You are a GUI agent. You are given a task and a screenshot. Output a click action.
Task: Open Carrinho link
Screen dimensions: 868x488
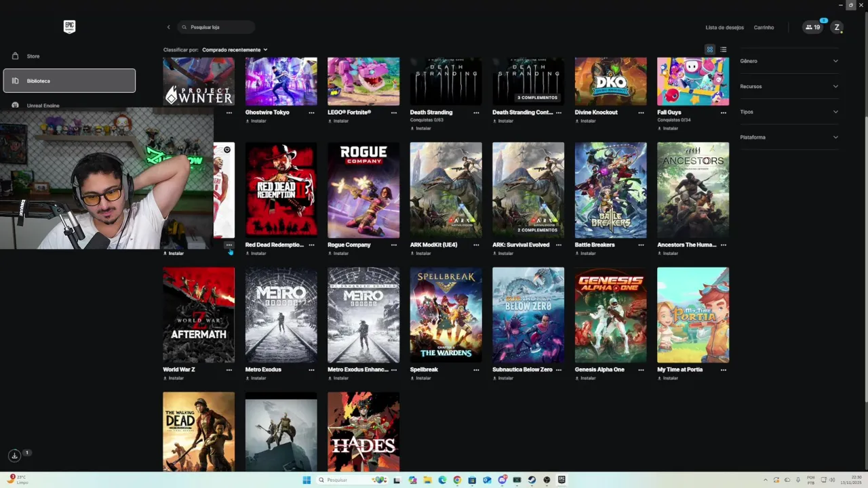(x=764, y=27)
